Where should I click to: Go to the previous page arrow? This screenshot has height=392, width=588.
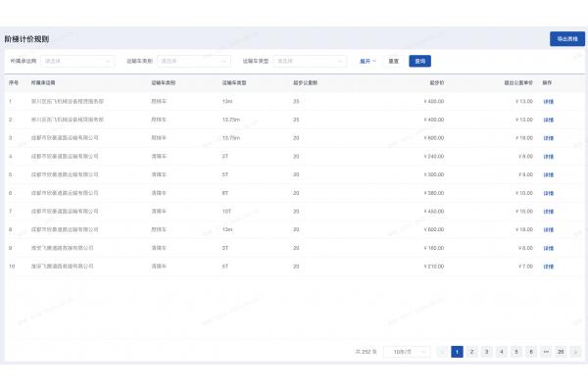[x=443, y=351]
